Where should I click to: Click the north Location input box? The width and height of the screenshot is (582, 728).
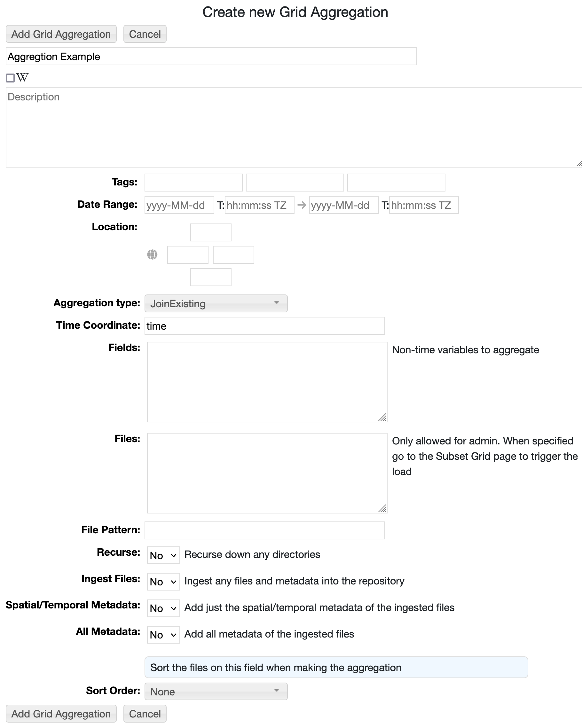pyautogui.click(x=211, y=232)
